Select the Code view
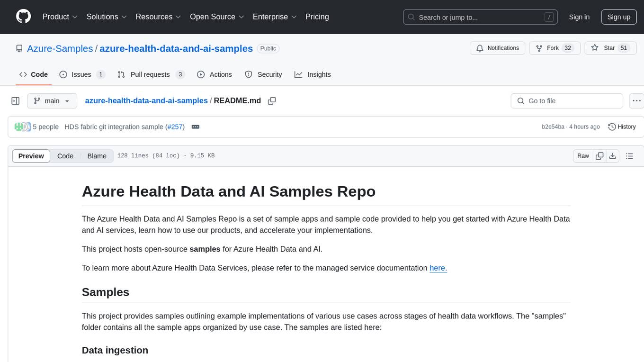This screenshot has height=362, width=644. [65, 156]
